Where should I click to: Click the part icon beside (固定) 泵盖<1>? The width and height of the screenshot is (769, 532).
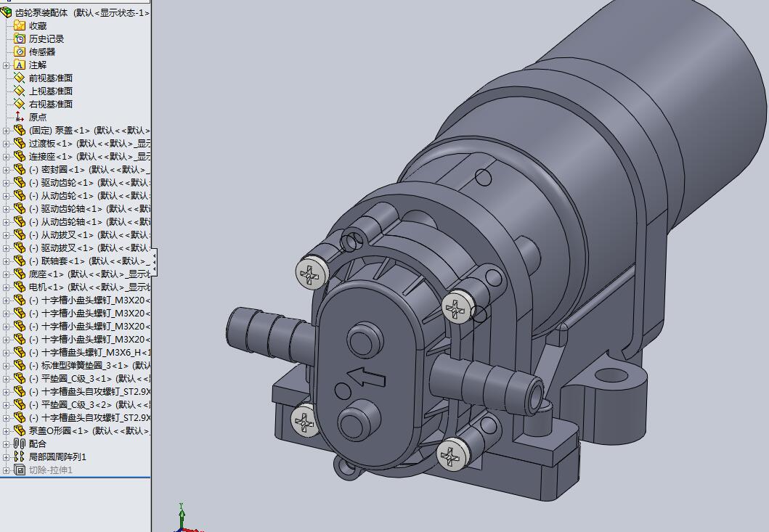19,130
